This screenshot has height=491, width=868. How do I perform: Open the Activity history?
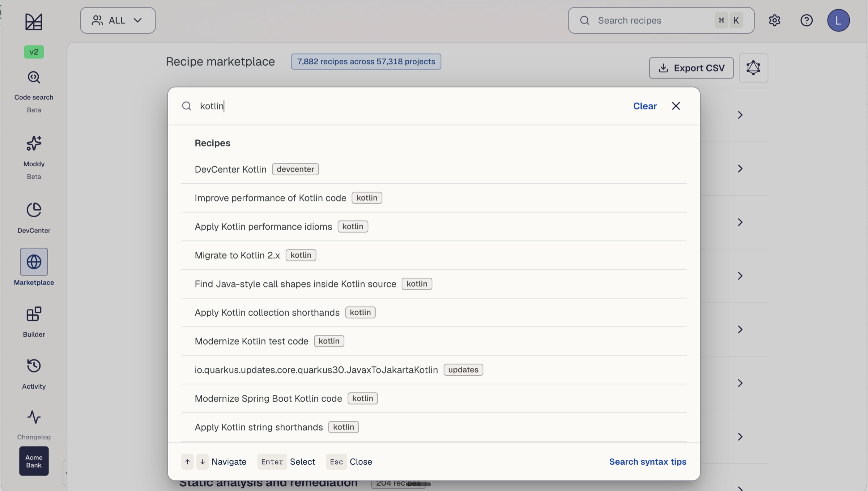point(34,374)
